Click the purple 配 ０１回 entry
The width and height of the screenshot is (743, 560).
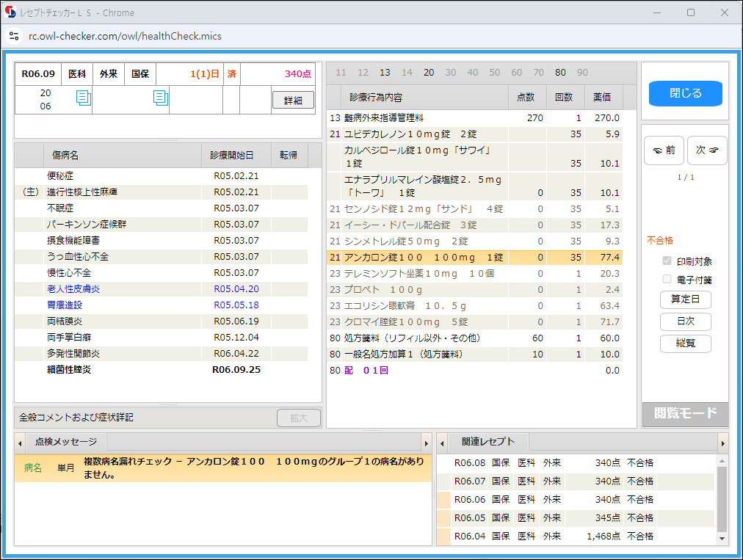point(366,371)
